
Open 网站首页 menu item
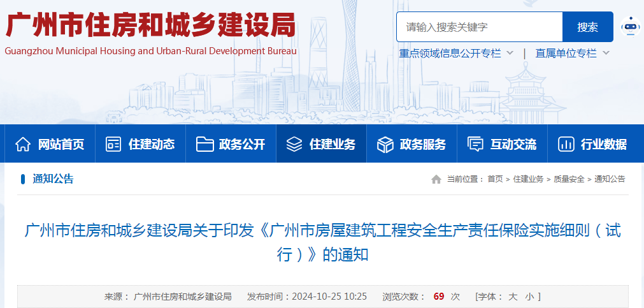[50, 144]
